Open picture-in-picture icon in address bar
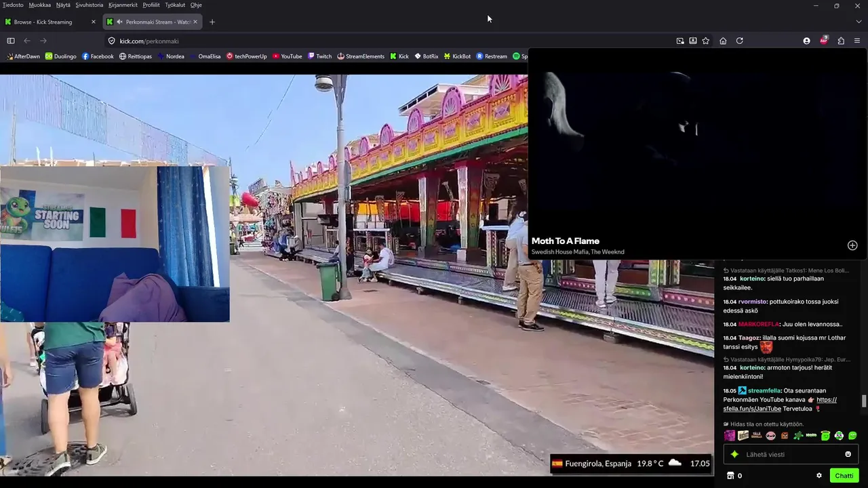868x488 pixels. pos(680,41)
